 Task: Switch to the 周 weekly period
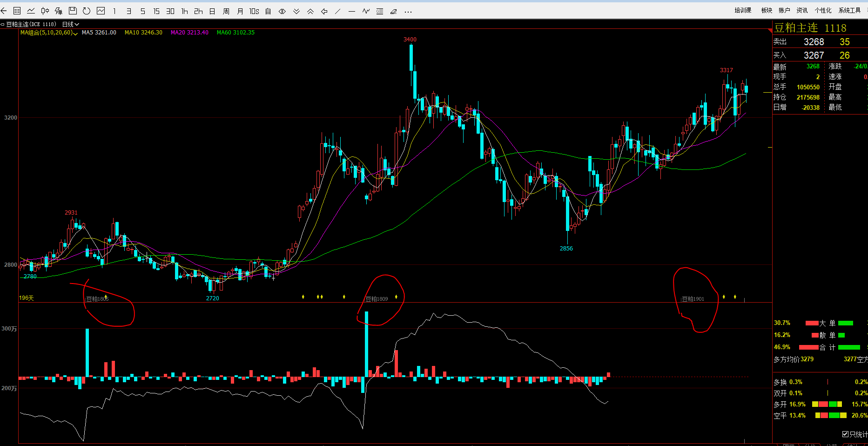(226, 11)
